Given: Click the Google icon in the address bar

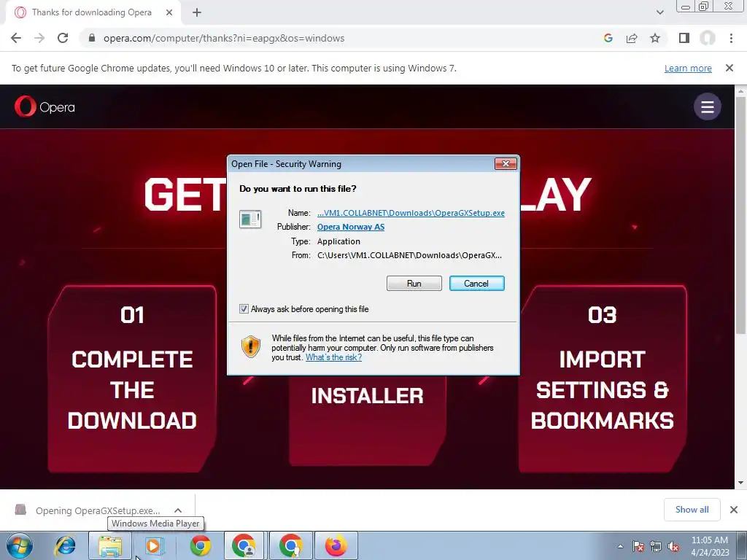Looking at the screenshot, I should [608, 38].
